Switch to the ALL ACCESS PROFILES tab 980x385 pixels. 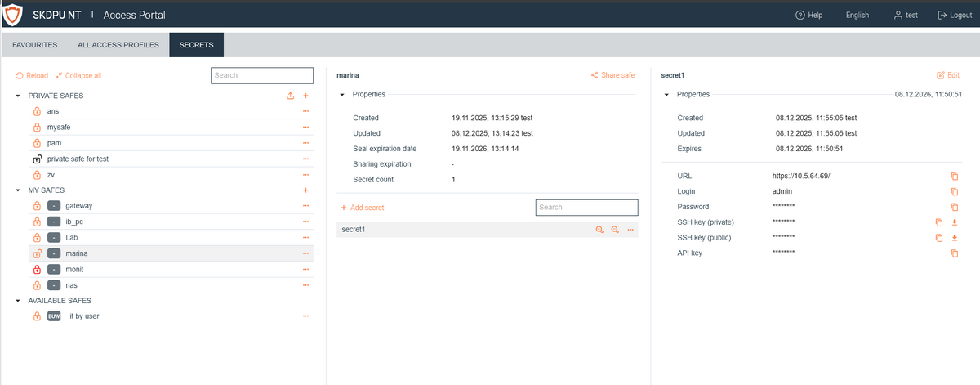118,45
